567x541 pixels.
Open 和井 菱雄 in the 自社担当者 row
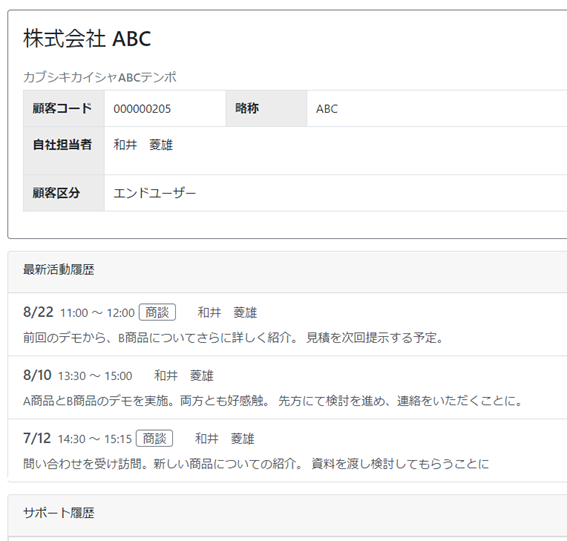143,145
